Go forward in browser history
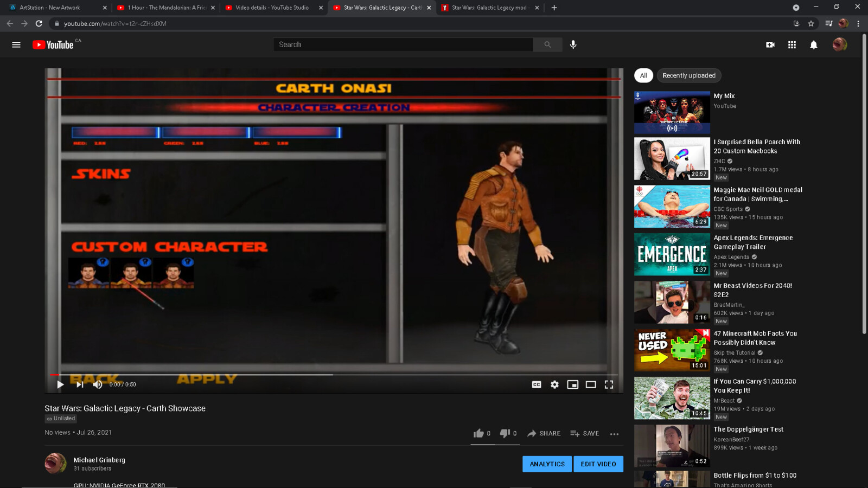The width and height of the screenshot is (868, 488). coord(24,23)
